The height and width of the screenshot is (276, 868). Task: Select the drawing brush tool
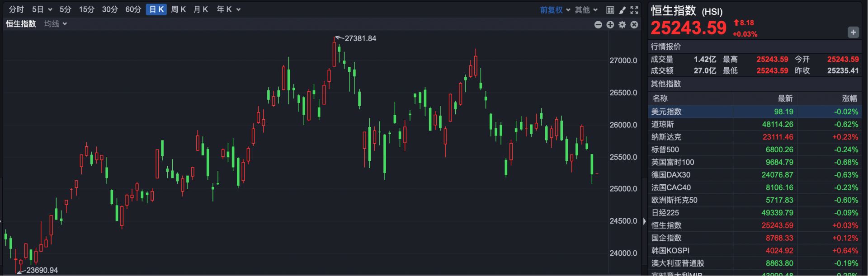622,10
